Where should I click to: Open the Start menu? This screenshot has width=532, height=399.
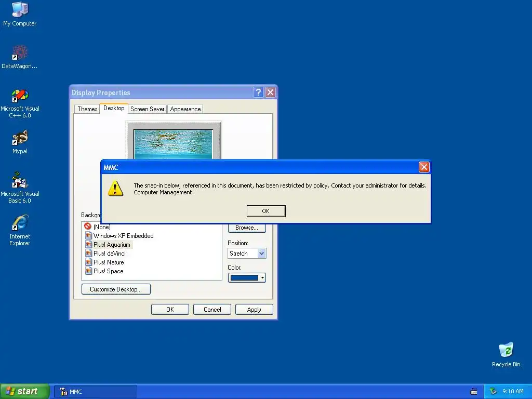click(24, 391)
